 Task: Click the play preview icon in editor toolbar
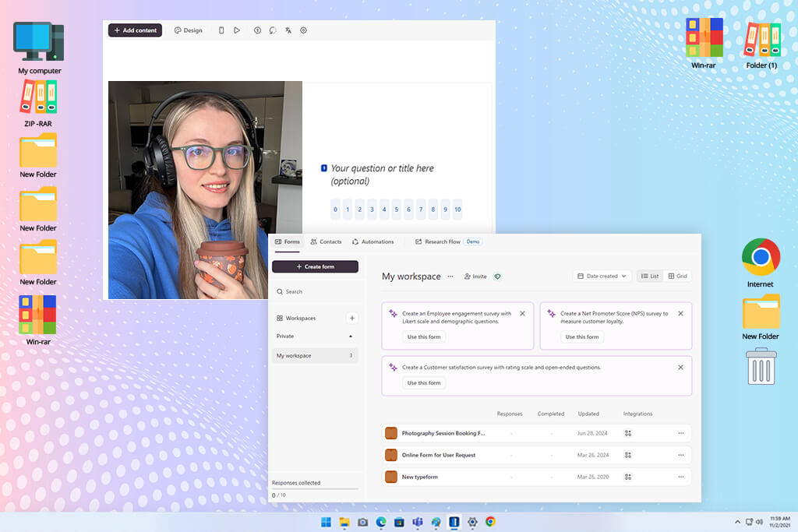point(237,30)
